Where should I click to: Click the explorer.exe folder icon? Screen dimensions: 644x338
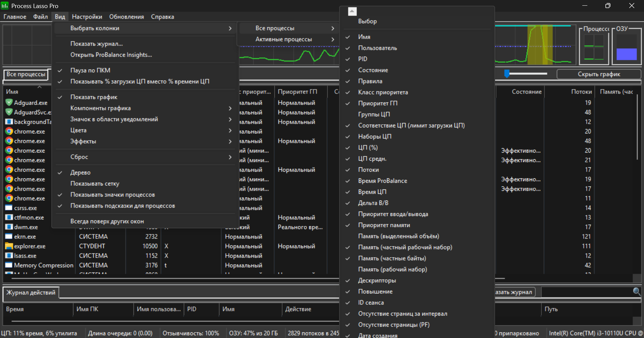tap(9, 246)
